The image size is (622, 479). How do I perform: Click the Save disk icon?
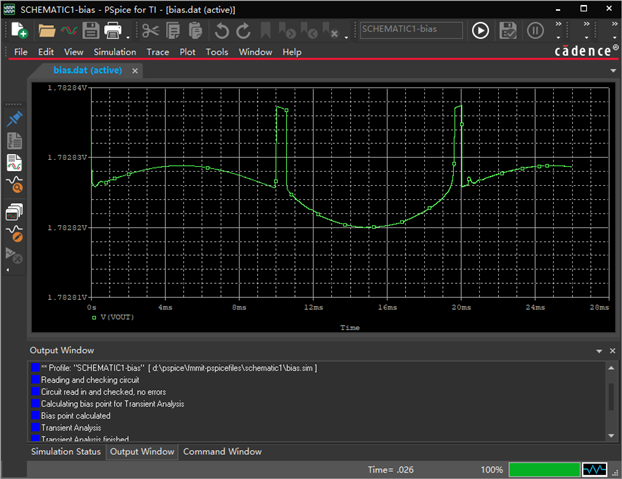(x=90, y=30)
